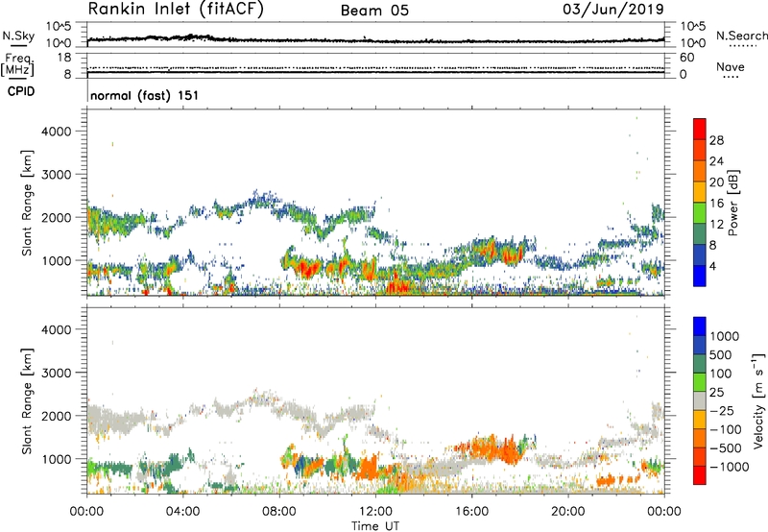The image size is (768, 532).
Task: Pick the orange -500 to -100 Velocity segment
Action: coord(700,438)
